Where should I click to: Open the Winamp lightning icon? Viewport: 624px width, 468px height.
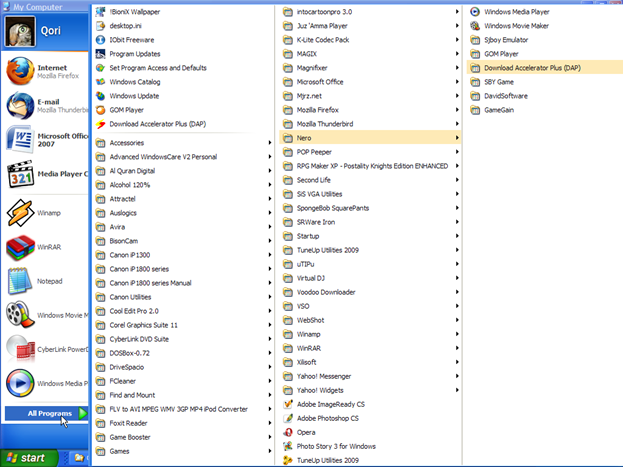(x=20, y=213)
